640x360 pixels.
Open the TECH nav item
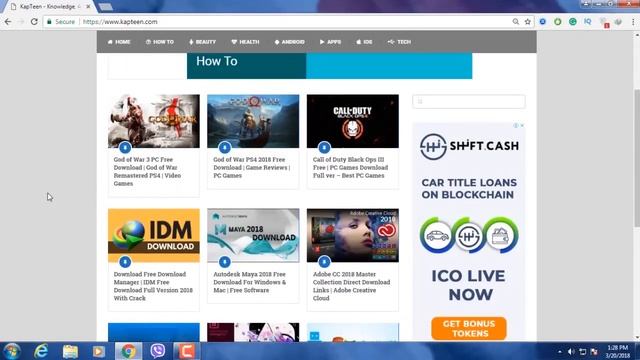tap(400, 42)
